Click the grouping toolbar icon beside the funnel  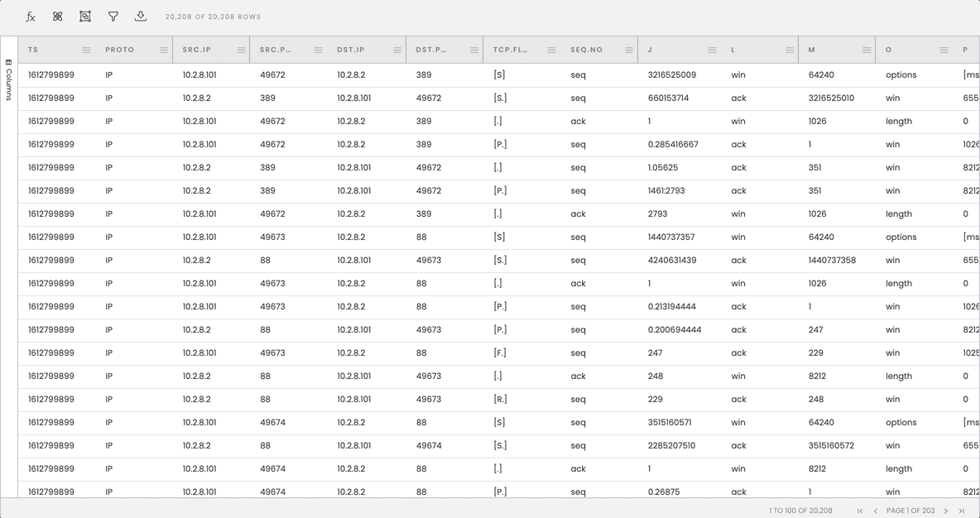coord(85,17)
